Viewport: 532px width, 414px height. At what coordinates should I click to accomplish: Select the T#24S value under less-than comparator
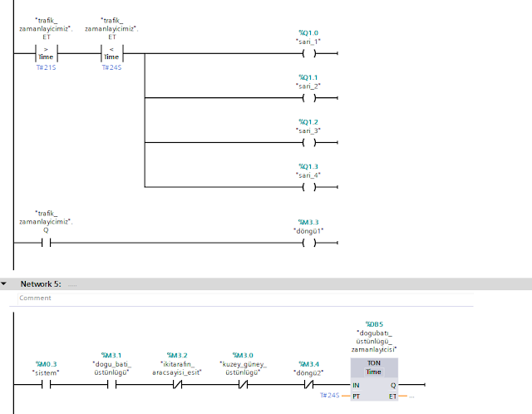pyautogui.click(x=111, y=67)
